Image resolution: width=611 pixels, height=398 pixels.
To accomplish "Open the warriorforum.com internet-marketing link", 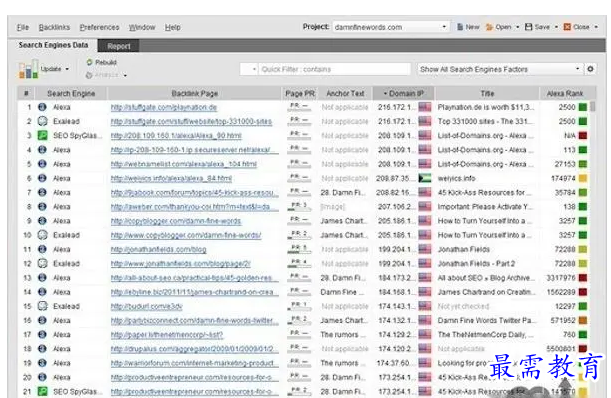I will (x=194, y=363).
